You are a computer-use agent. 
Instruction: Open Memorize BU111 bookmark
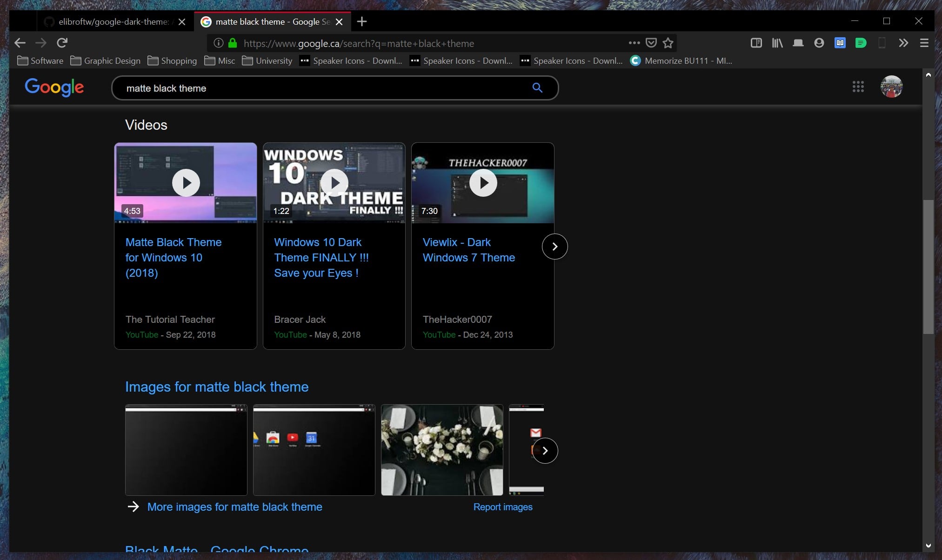click(x=681, y=61)
